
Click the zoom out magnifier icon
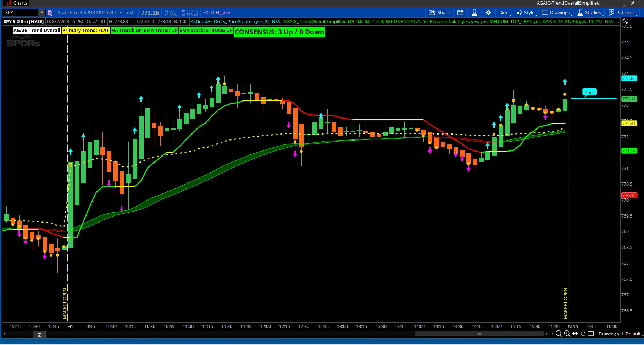[559, 334]
